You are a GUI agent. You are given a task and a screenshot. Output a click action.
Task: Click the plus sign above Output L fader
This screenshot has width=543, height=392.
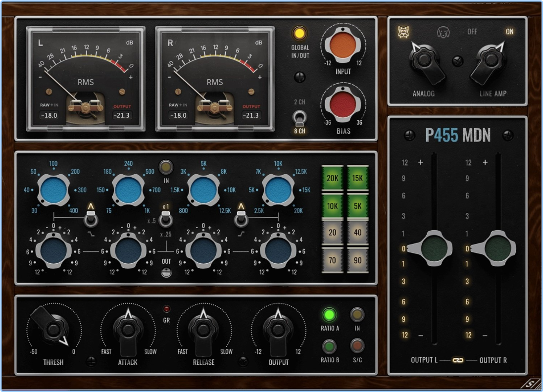[x=421, y=162]
